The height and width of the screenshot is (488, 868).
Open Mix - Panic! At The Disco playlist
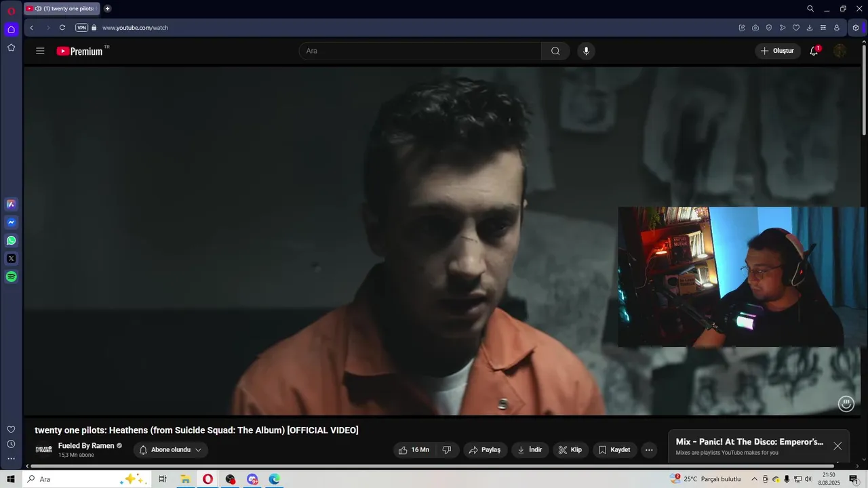pos(749,442)
